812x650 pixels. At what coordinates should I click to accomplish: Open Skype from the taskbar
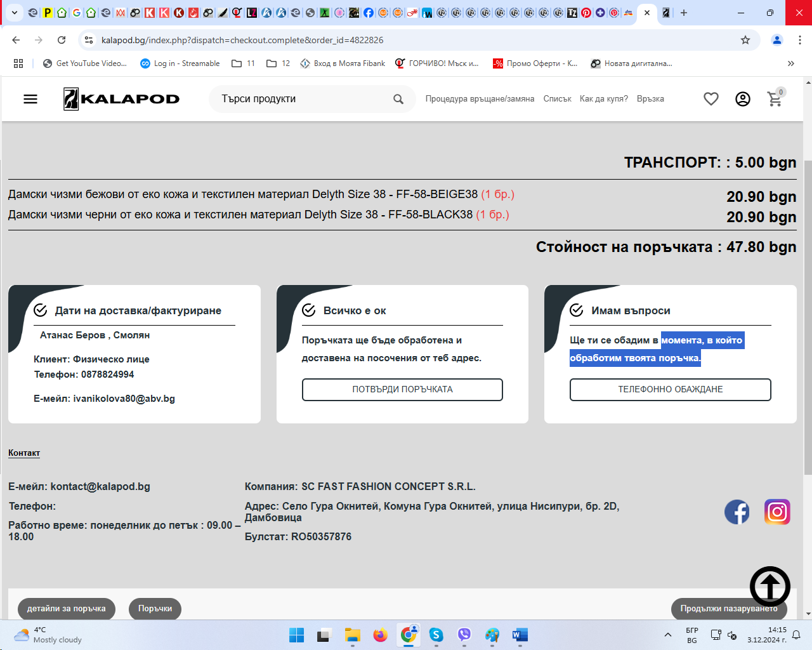(x=436, y=635)
